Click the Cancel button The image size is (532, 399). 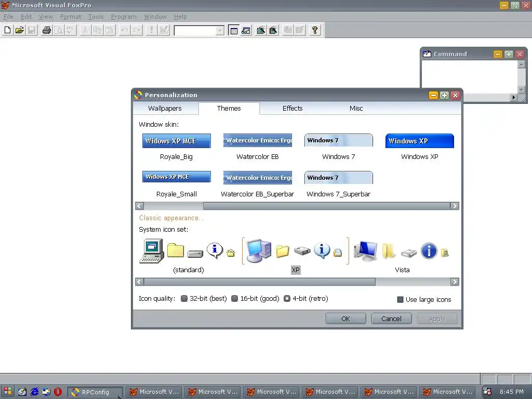391,318
